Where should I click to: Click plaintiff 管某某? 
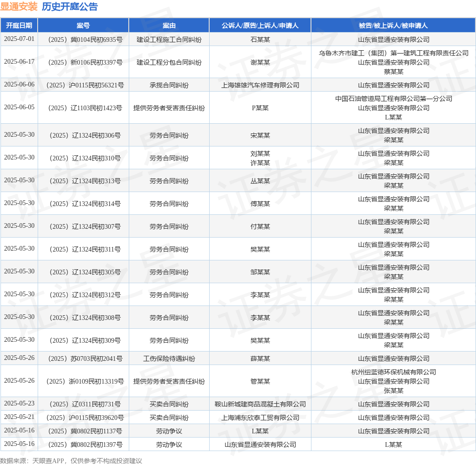(x=260, y=381)
